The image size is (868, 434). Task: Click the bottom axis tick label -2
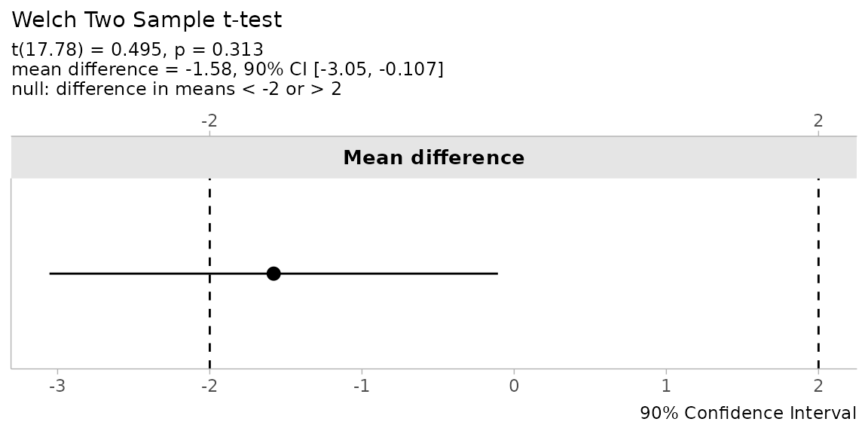209,386
